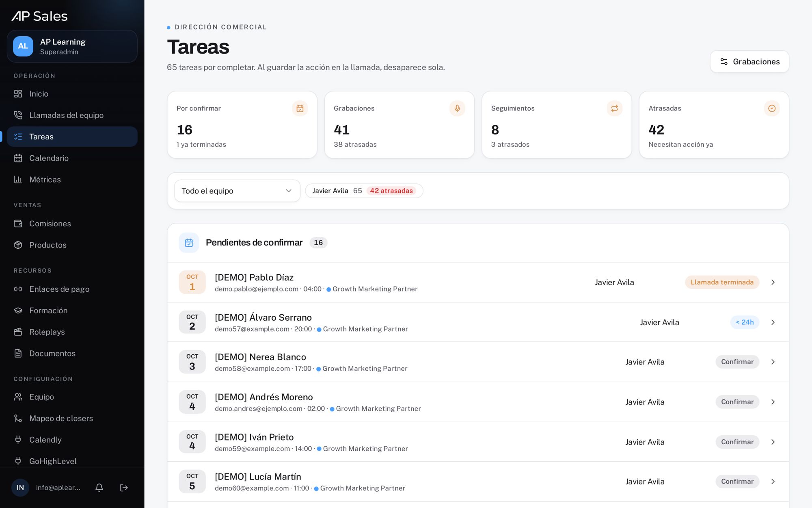Screen dimensions: 812x508
Task: Click the calendar icon beside Pendientes de confirmar
Action: [189, 243]
